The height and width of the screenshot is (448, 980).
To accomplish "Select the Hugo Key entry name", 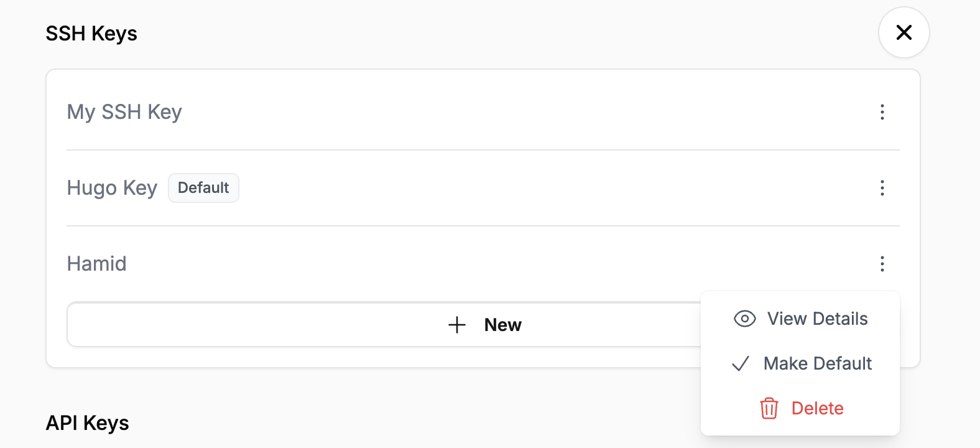I will (x=112, y=188).
